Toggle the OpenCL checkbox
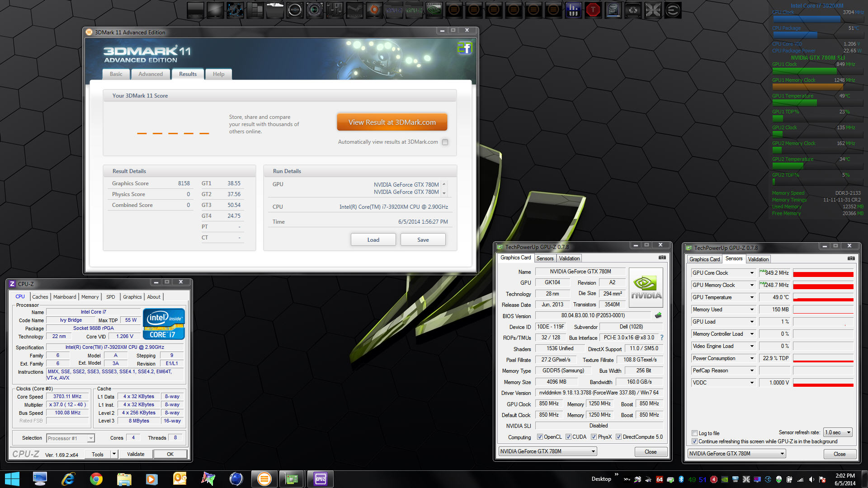868x488 pixels. tap(540, 437)
